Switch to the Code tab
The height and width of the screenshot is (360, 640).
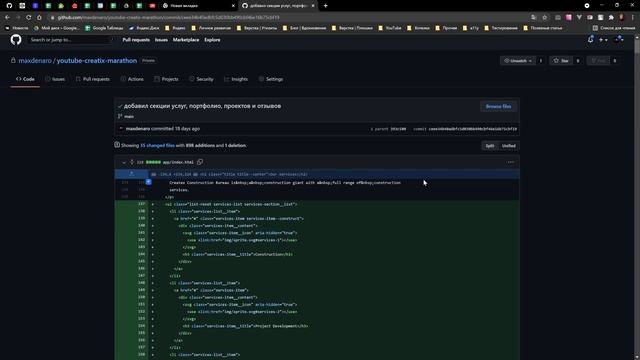(25, 79)
